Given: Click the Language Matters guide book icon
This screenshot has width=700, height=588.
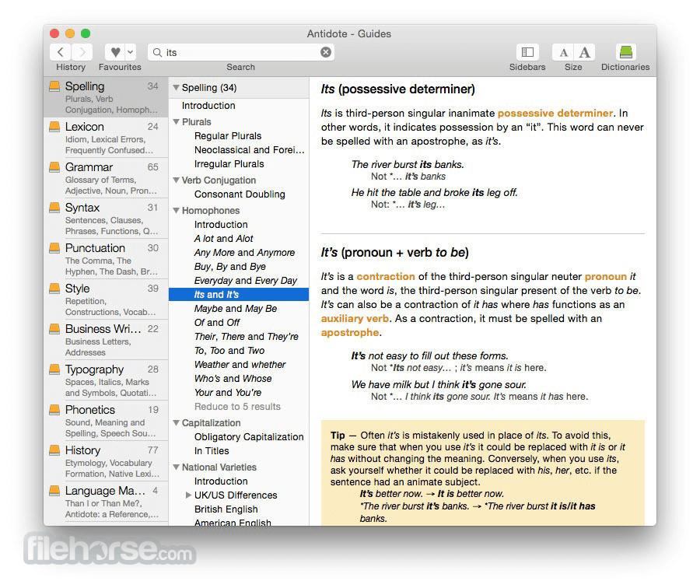Looking at the screenshot, I should (54, 491).
